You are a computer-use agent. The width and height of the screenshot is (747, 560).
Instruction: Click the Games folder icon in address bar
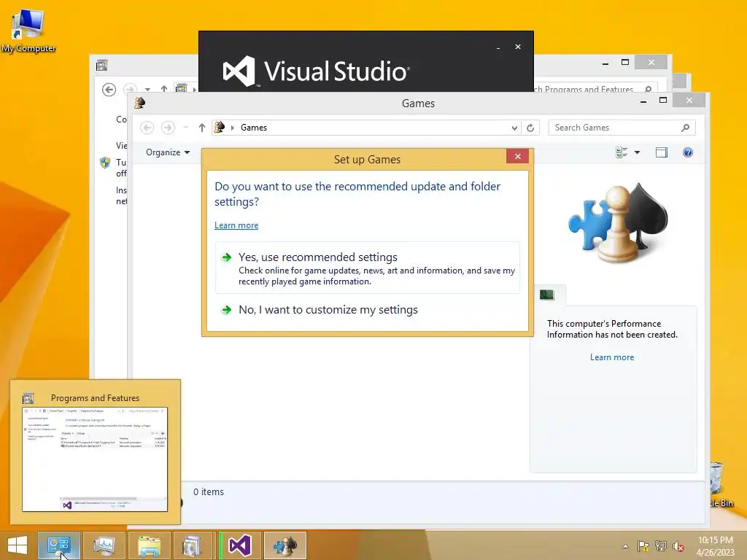pyautogui.click(x=219, y=127)
